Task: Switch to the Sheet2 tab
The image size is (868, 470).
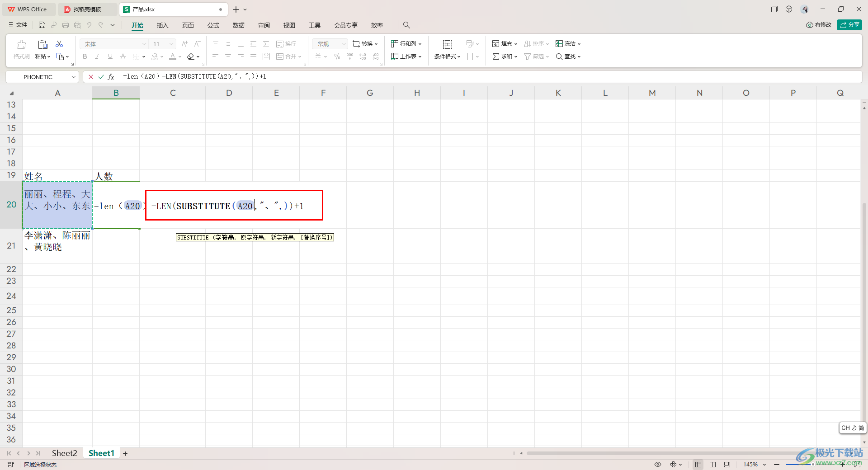Action: (64, 453)
